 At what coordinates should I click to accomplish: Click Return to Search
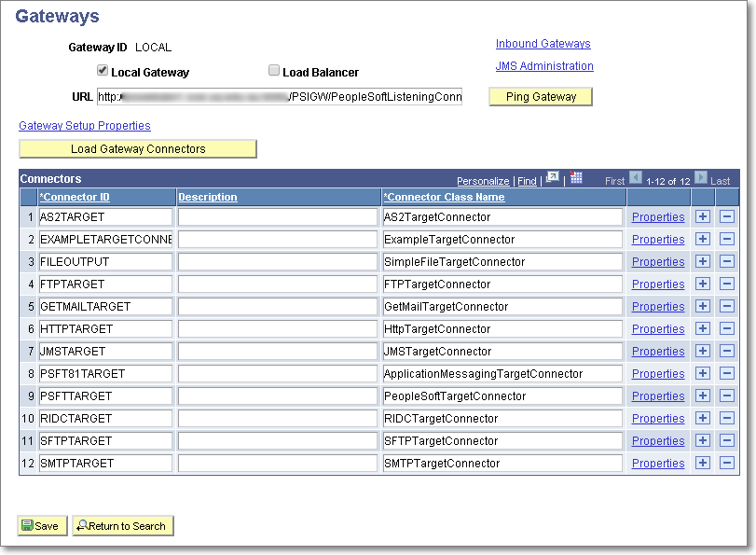click(122, 525)
